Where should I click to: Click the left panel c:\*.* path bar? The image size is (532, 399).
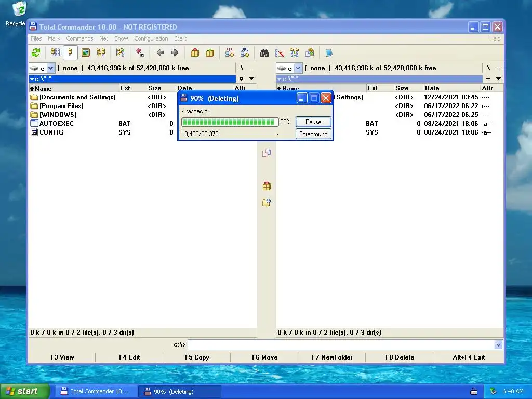coord(132,79)
